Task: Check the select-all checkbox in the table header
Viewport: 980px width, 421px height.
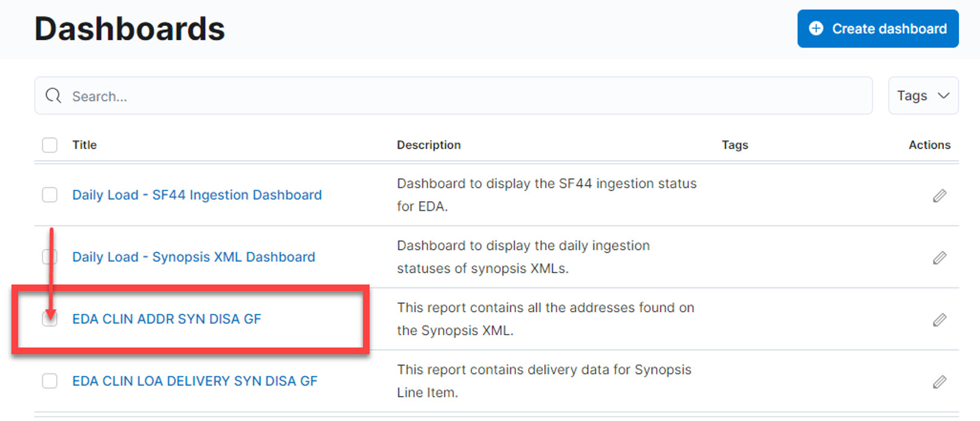Action: 49,145
